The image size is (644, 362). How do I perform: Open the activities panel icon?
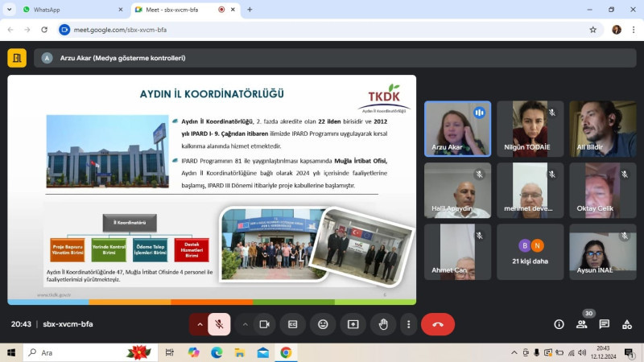pos(626,324)
